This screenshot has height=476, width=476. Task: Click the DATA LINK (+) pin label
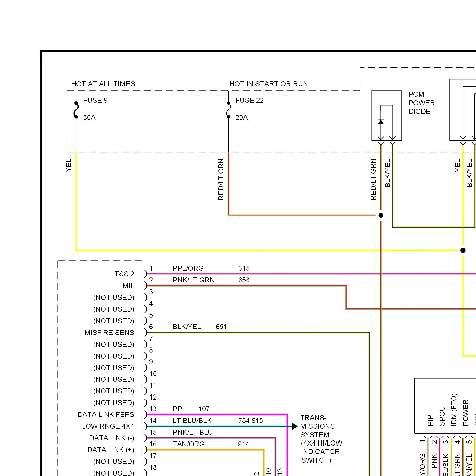[x=111, y=450]
